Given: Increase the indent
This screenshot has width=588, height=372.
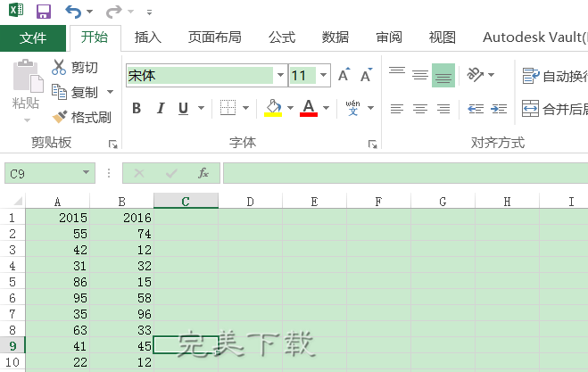Looking at the screenshot, I should tap(499, 109).
